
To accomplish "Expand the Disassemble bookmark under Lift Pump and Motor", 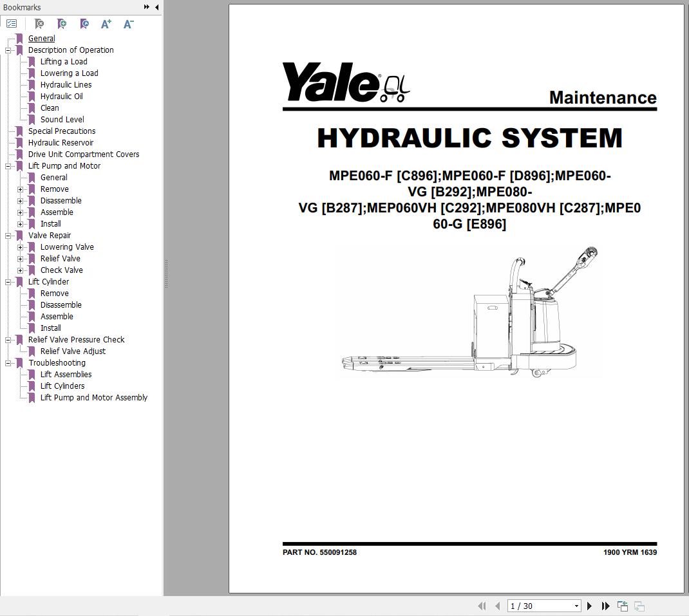I will tap(20, 201).
